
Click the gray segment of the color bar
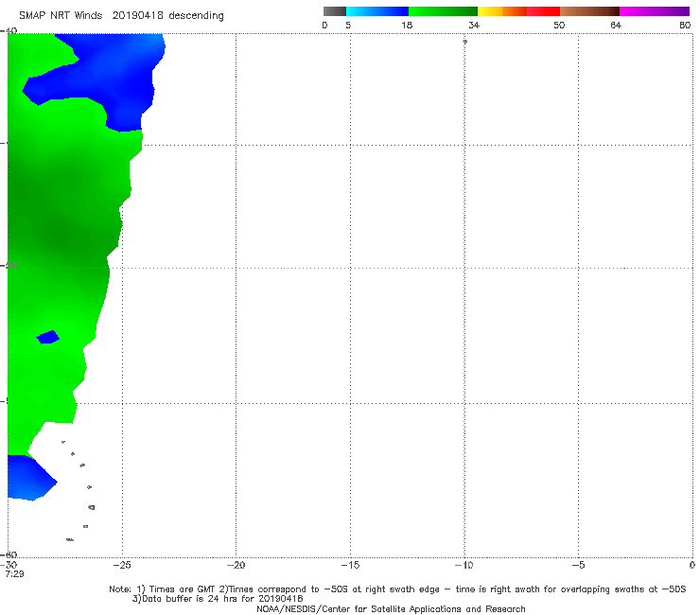[335, 11]
